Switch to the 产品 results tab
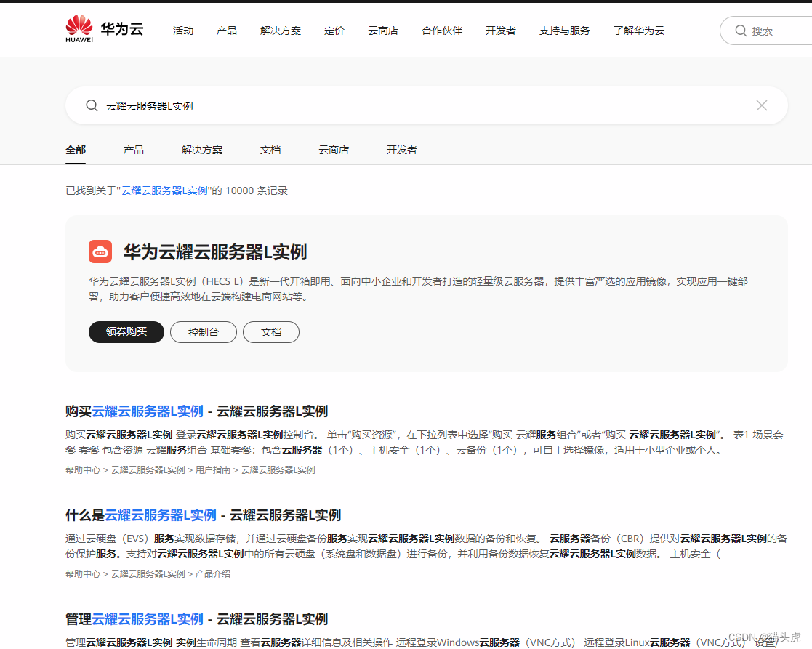812x649 pixels. pos(134,150)
